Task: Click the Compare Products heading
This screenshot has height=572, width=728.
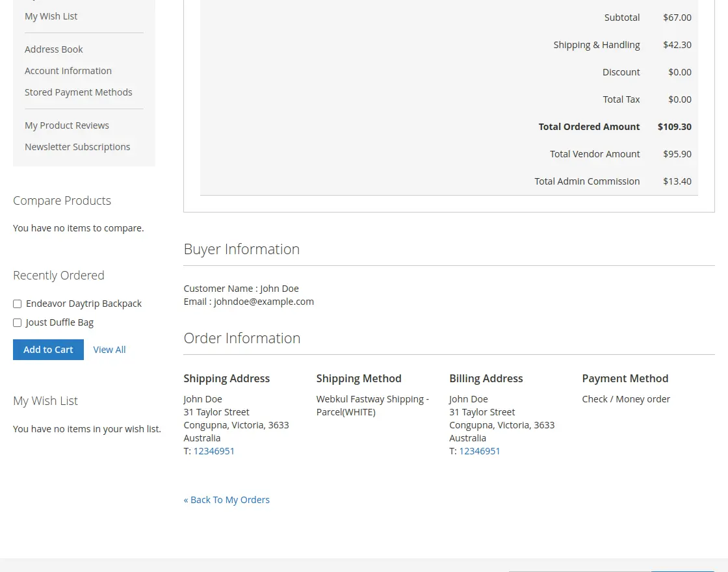Action: (x=62, y=201)
